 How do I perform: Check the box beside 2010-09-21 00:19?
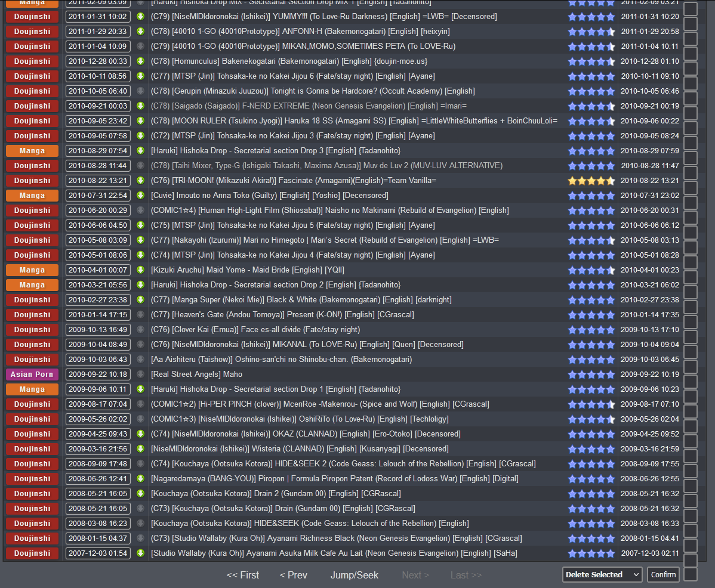point(691,113)
